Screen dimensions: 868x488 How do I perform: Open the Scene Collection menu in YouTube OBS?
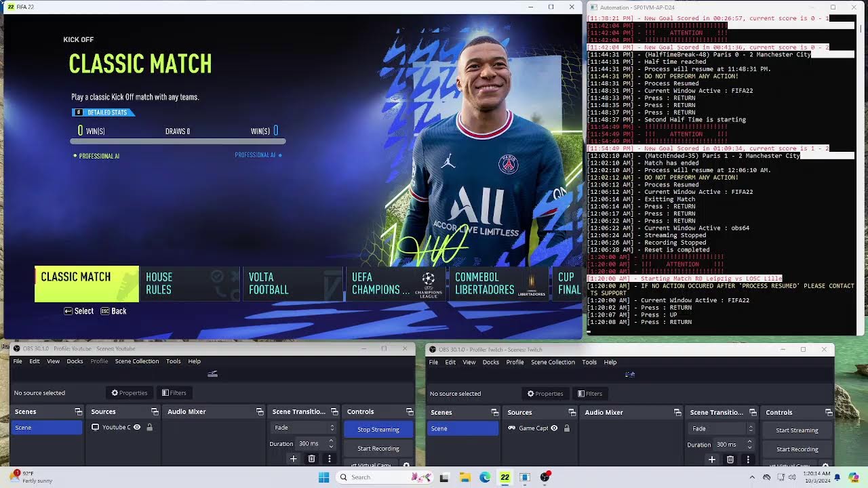tap(136, 361)
